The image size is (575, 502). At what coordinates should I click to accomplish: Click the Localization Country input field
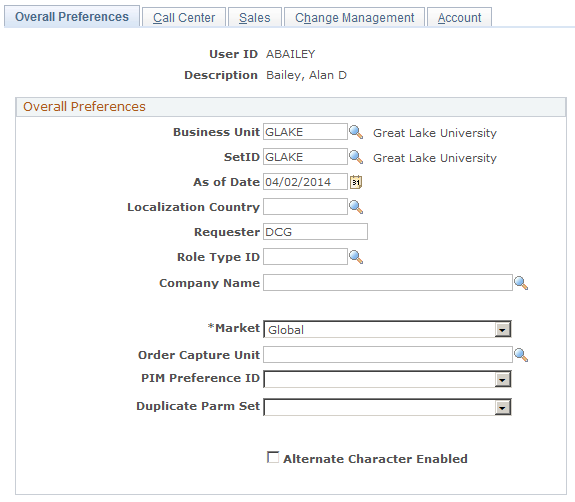coord(305,206)
